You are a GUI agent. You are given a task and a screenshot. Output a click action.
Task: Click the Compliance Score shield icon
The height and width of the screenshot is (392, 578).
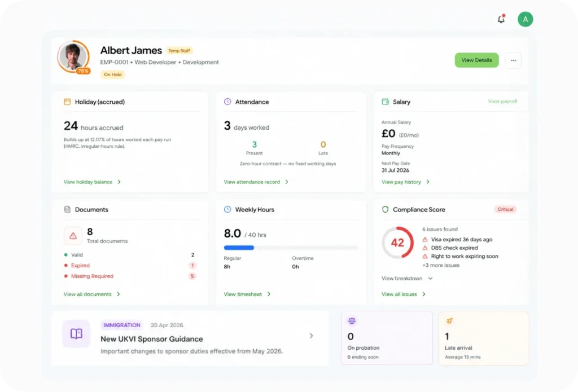click(385, 209)
